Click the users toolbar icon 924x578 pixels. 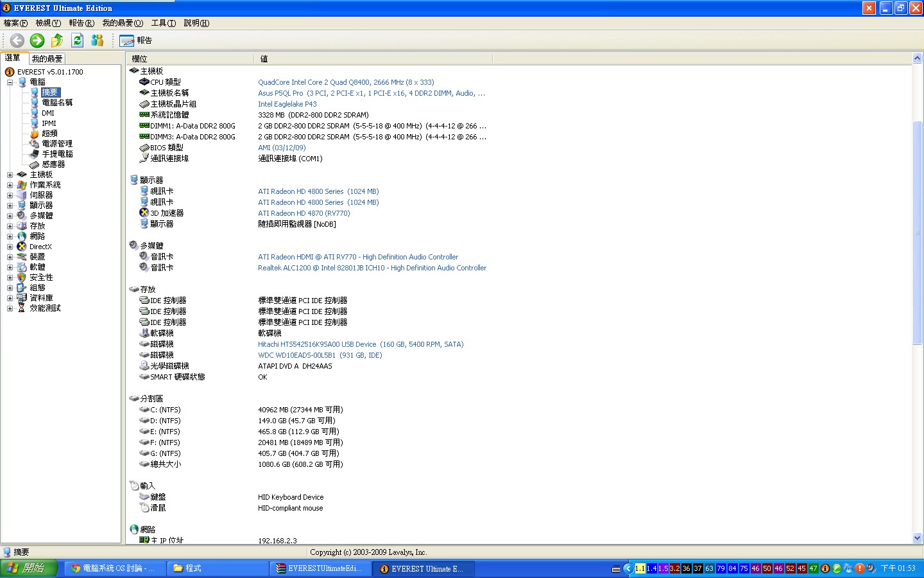click(98, 40)
